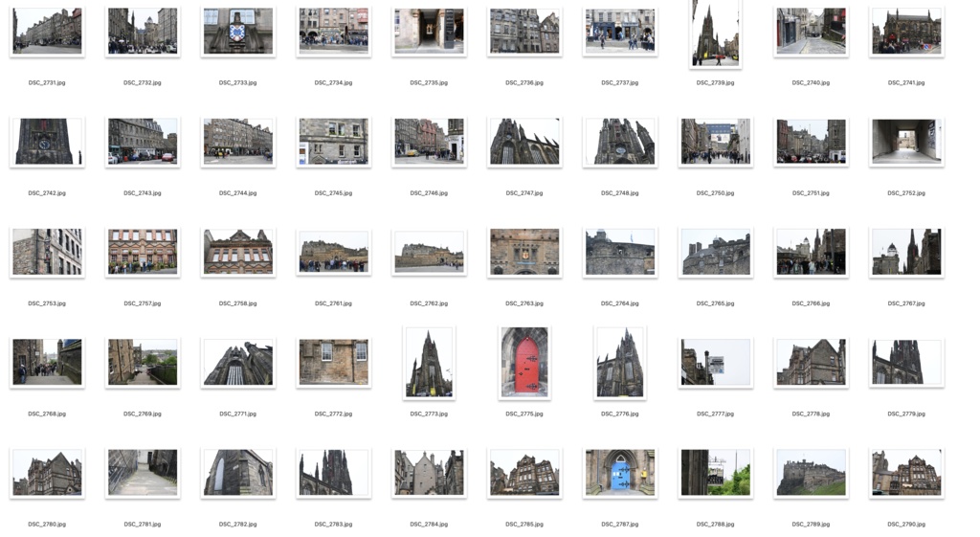Click the DSC_2784.jpg file name
This screenshot has height=537, width=980.
click(429, 524)
